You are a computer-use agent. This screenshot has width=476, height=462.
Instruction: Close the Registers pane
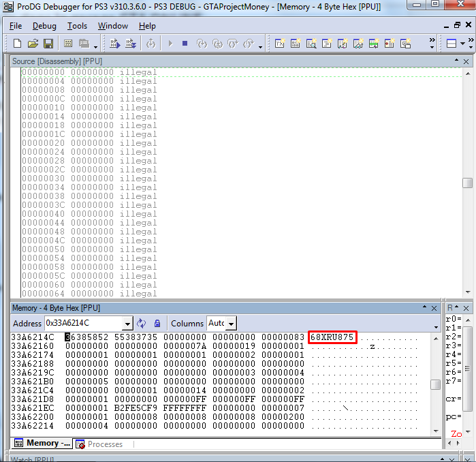466,308
